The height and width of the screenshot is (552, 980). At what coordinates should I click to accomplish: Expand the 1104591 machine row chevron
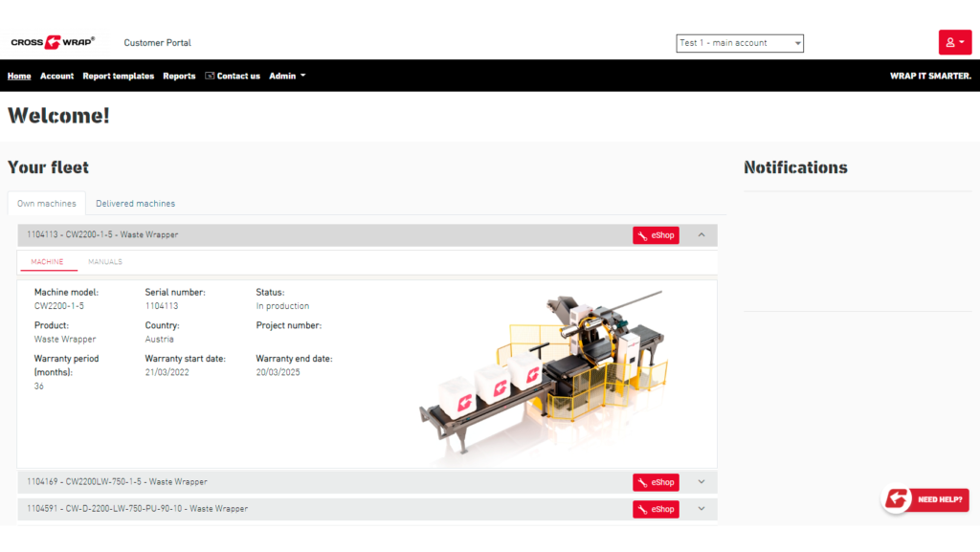[702, 509]
